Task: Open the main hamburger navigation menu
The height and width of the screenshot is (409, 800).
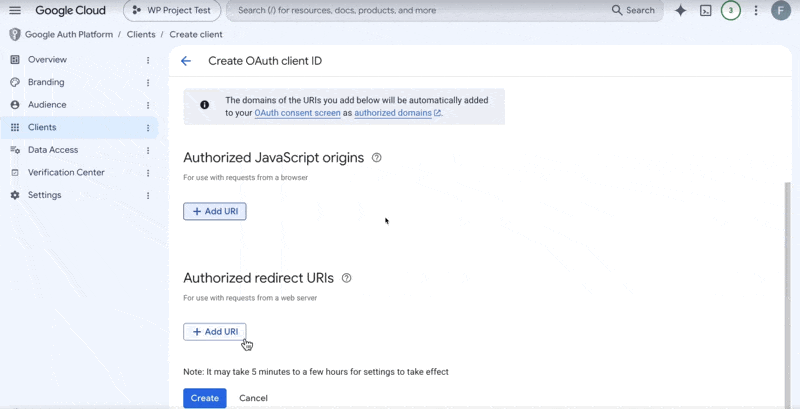Action: pos(15,10)
